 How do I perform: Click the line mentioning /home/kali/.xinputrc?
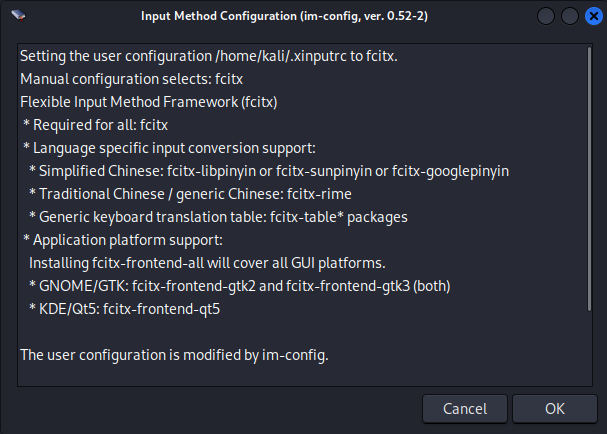208,56
